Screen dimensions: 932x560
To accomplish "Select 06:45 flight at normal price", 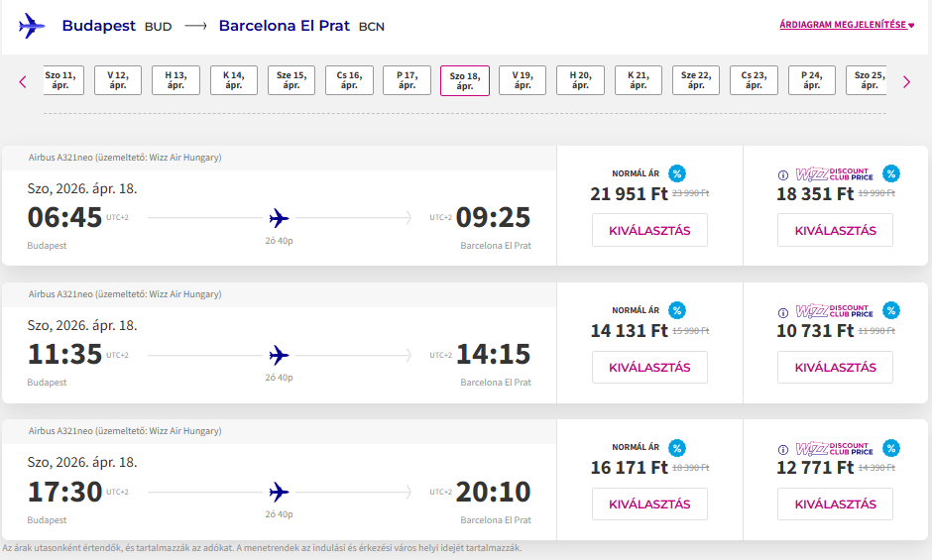I will pyautogui.click(x=649, y=230).
